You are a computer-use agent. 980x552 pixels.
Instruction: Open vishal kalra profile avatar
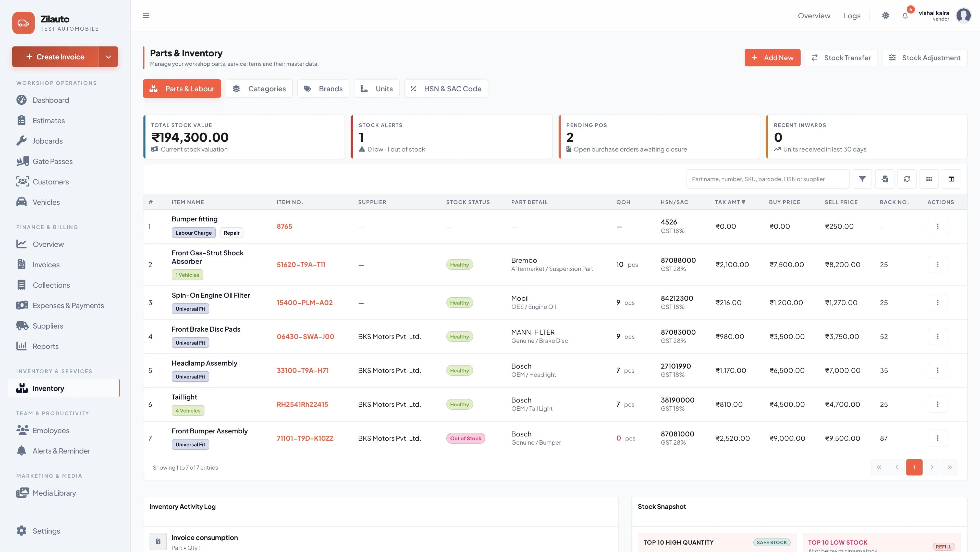pos(963,16)
